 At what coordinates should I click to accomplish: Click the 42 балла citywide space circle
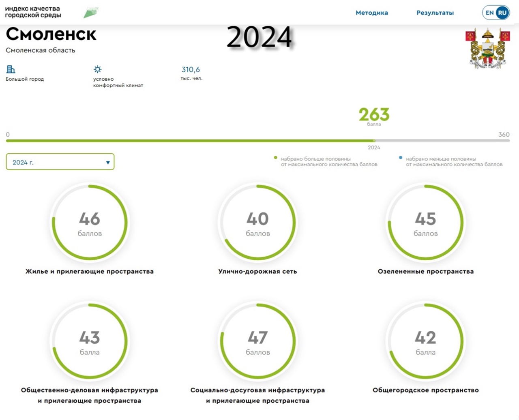point(425,341)
